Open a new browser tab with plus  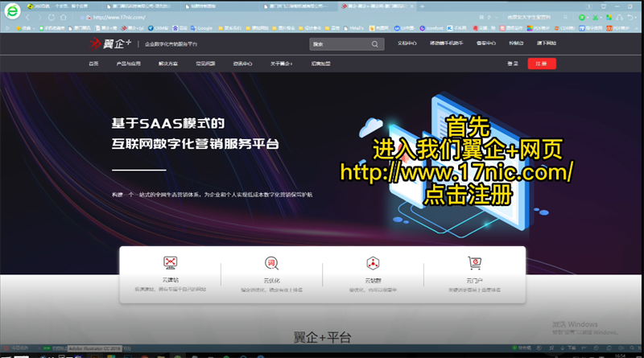pyautogui.click(x=422, y=6)
